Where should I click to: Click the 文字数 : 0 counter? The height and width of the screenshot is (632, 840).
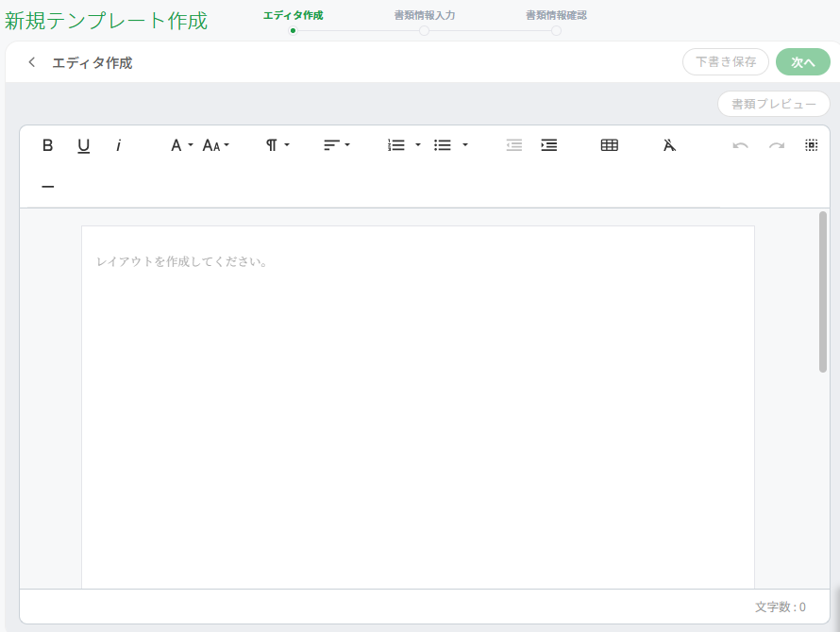tap(781, 607)
